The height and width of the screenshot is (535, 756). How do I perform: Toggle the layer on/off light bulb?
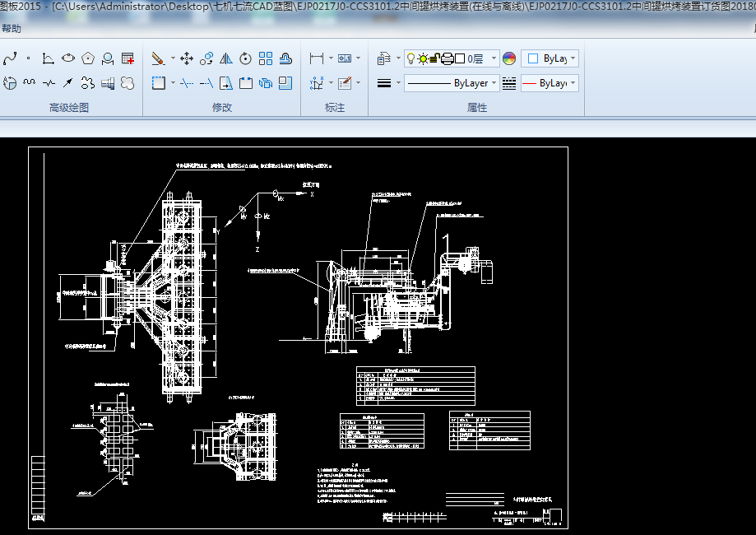click(x=411, y=58)
